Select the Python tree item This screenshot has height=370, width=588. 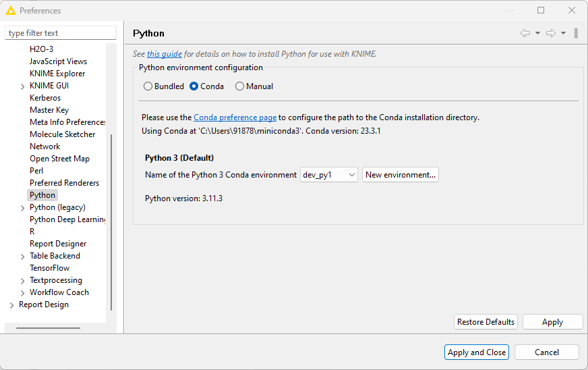[42, 195]
